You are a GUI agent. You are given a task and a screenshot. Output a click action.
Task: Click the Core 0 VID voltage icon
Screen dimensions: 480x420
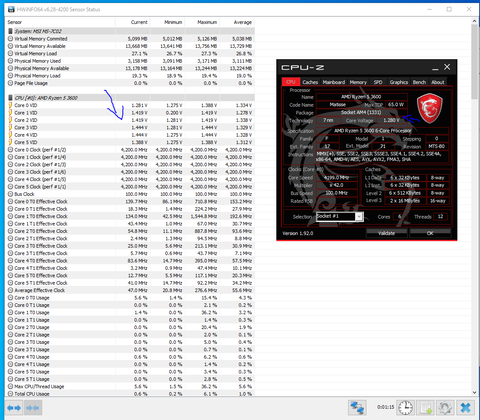10,105
